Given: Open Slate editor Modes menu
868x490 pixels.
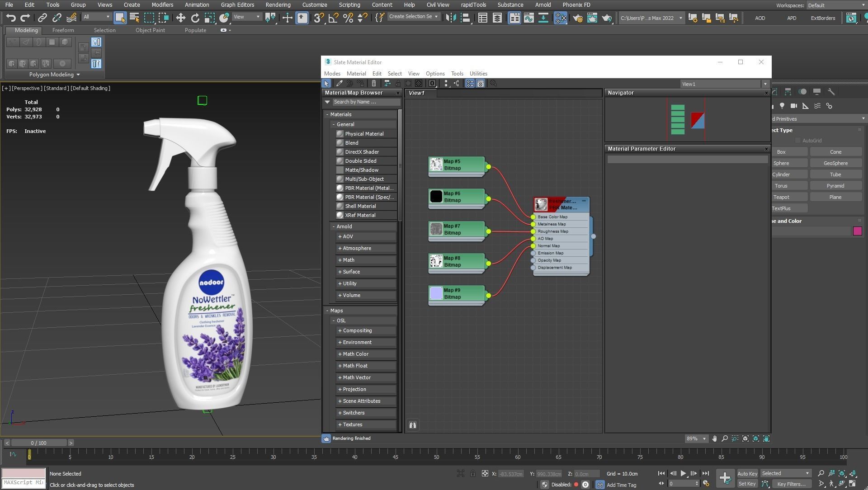Looking at the screenshot, I should [x=332, y=73].
